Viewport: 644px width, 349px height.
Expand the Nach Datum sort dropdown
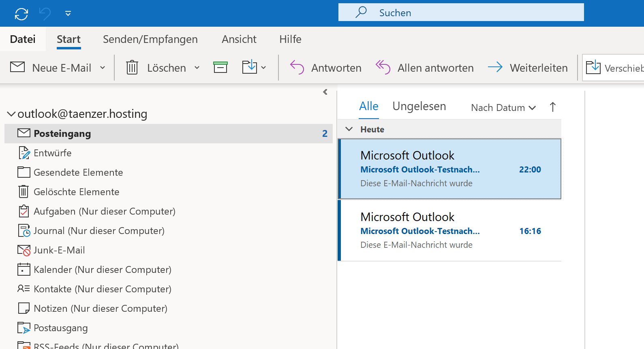pyautogui.click(x=503, y=108)
